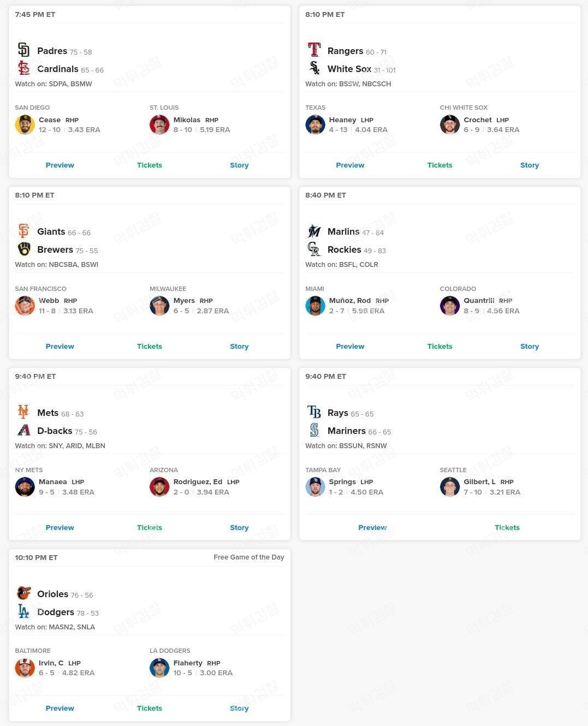
Task: Open pitcher Cease's headshot photo
Action: click(x=25, y=124)
